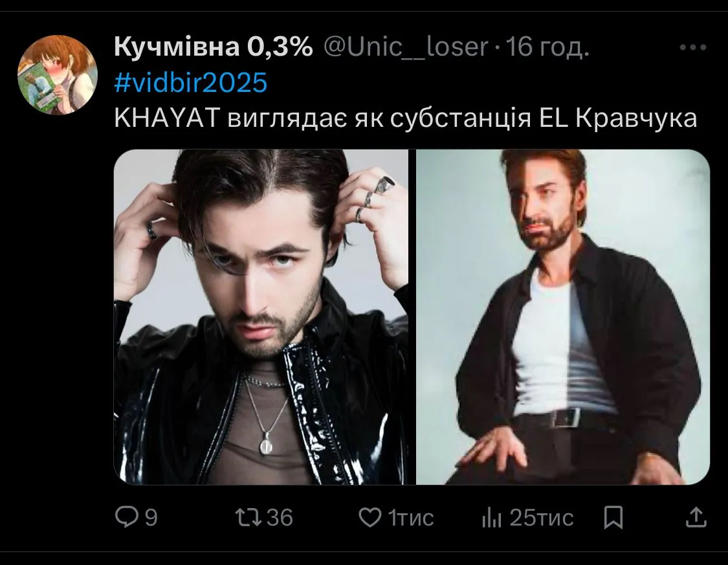This screenshot has width=728, height=565.
Task: Enlarge the photo with the glossy black jacket
Action: tap(261, 317)
